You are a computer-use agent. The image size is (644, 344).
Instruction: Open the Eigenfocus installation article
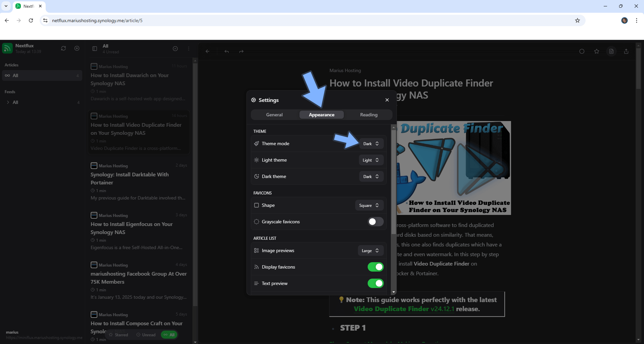(138, 231)
